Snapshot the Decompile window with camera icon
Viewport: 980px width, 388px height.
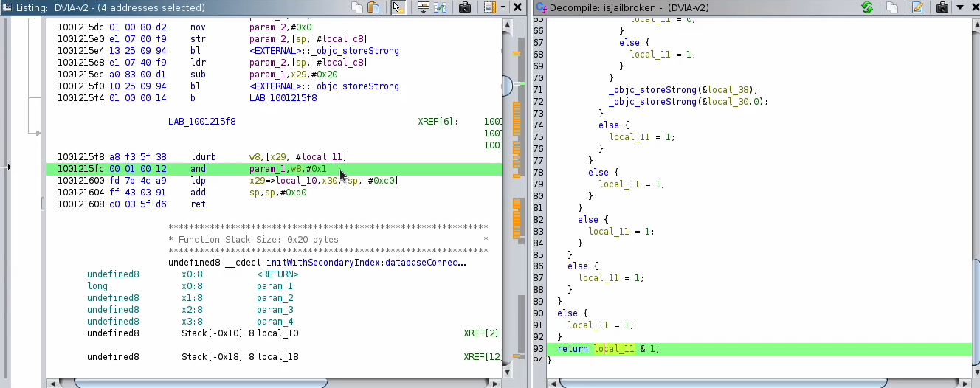click(942, 7)
